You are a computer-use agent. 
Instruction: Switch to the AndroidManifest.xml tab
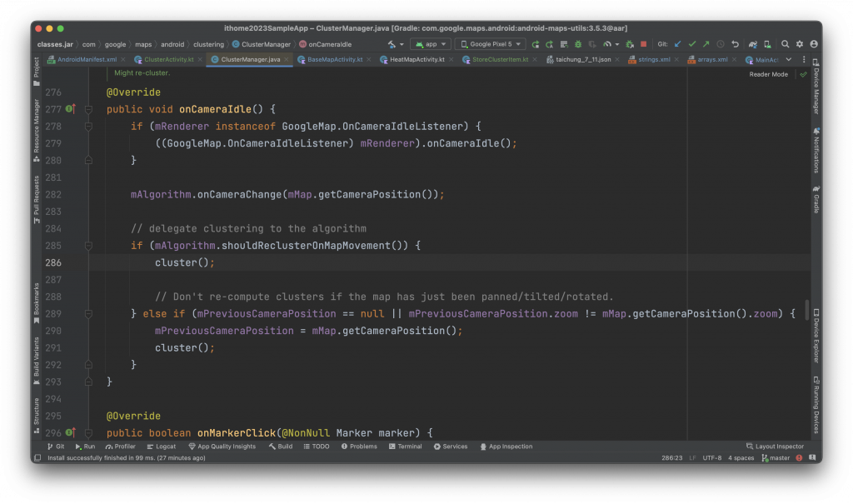click(x=87, y=59)
